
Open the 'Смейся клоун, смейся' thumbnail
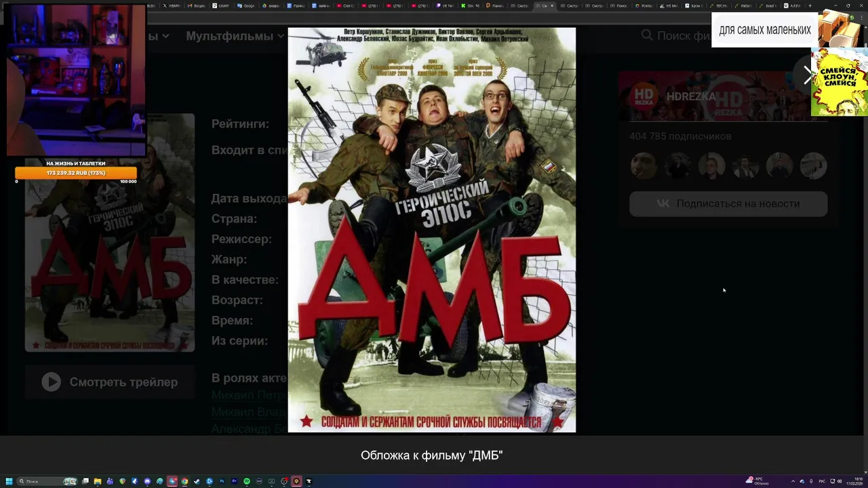pyautogui.click(x=840, y=81)
